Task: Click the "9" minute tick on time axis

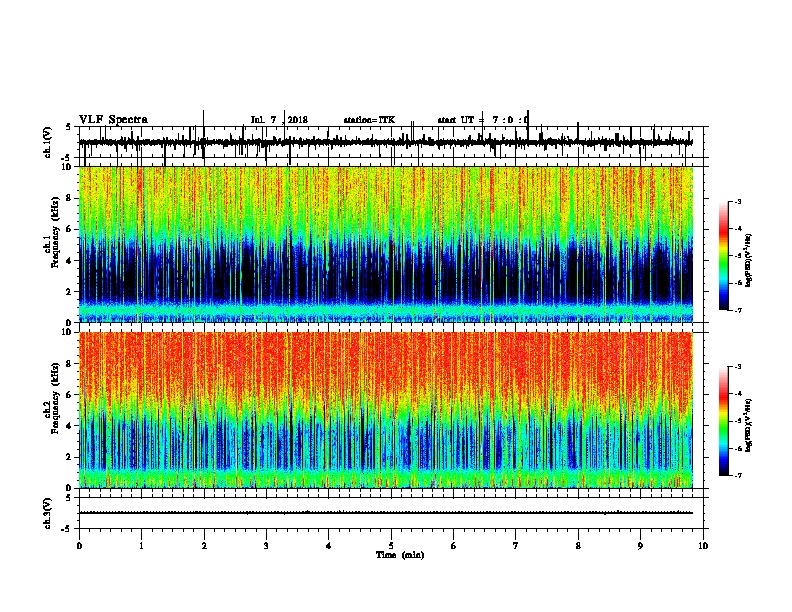Action: click(640, 545)
